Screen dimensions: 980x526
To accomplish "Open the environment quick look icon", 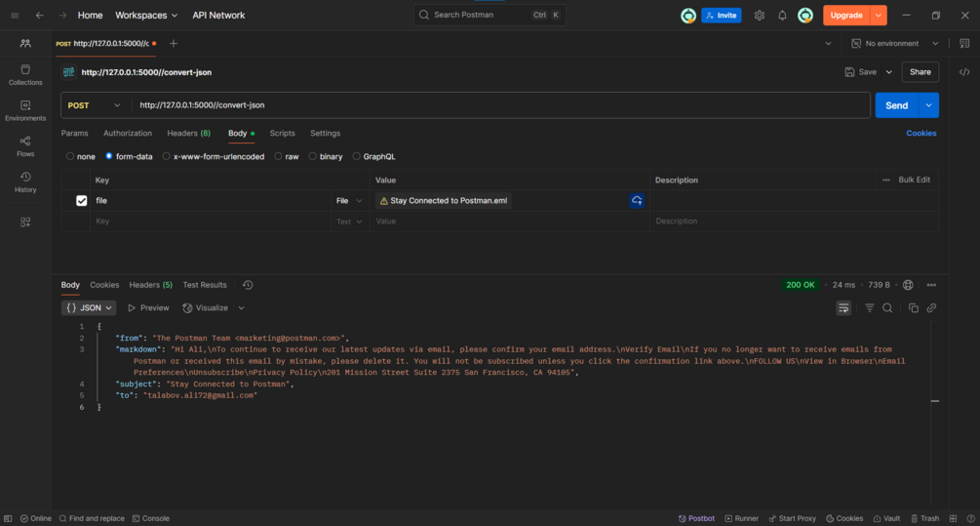I will click(964, 43).
